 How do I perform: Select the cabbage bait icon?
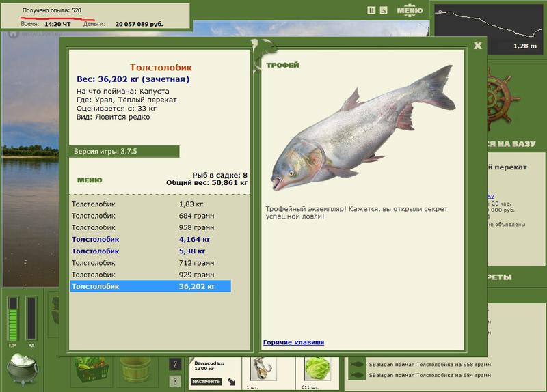[317, 369]
